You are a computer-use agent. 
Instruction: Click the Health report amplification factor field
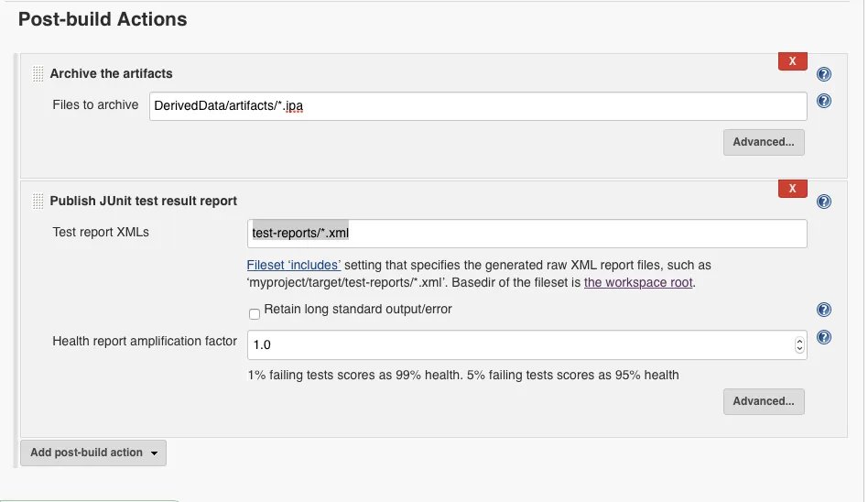pyautogui.click(x=518, y=345)
